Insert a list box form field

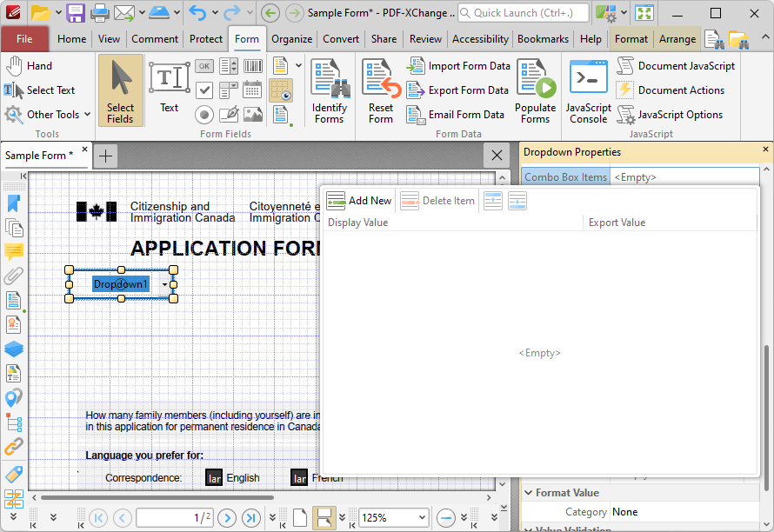click(x=228, y=66)
